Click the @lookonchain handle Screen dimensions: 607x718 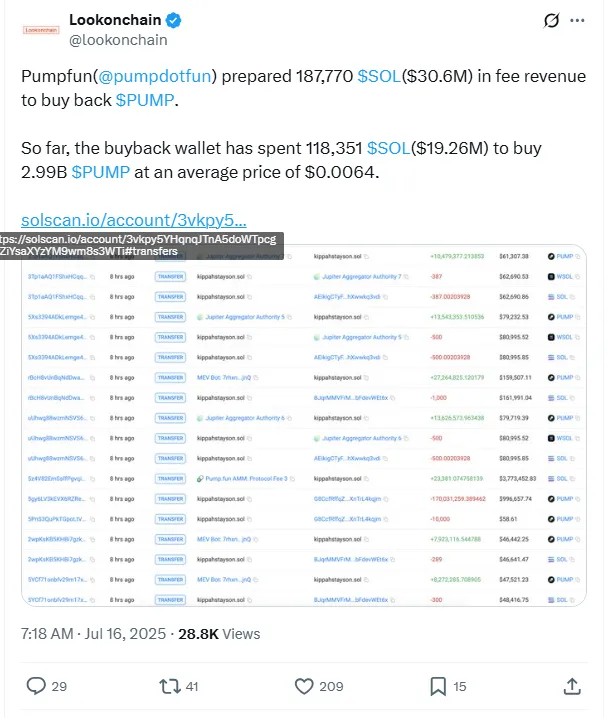(118, 41)
